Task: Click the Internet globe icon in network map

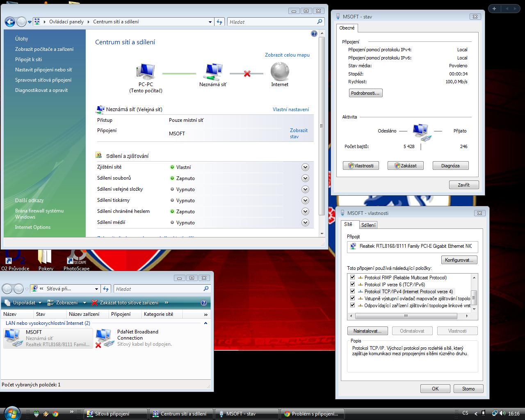Action: click(280, 72)
